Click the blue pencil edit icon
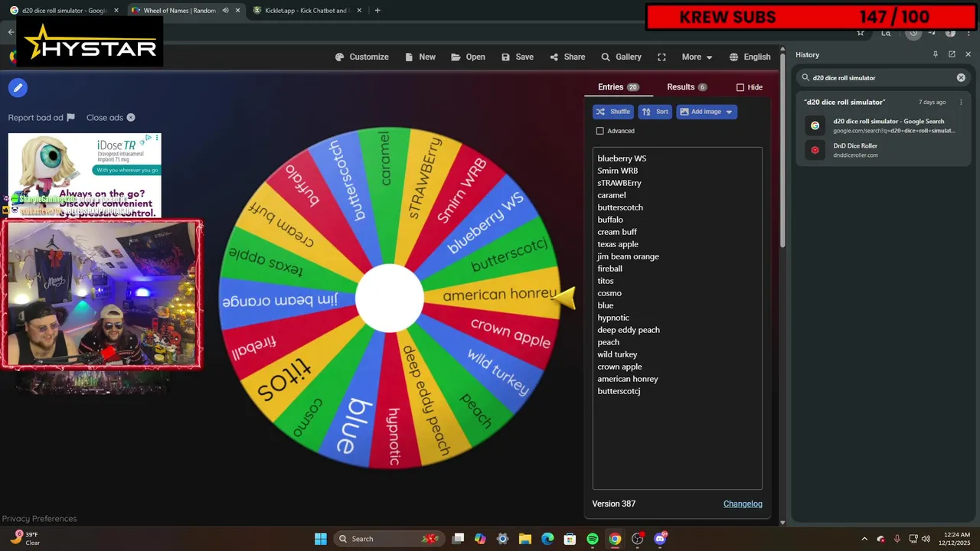980x551 pixels. (18, 88)
